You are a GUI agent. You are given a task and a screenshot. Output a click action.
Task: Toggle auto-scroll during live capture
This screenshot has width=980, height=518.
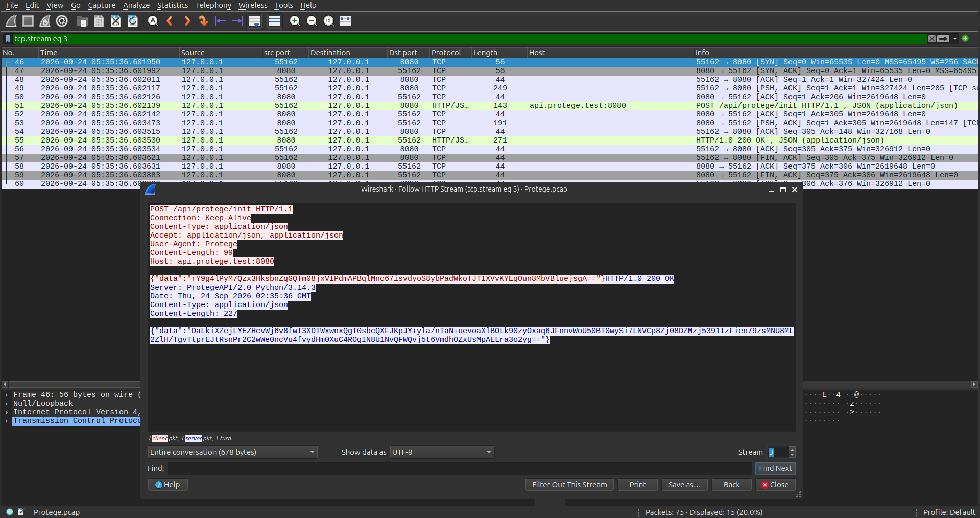254,21
